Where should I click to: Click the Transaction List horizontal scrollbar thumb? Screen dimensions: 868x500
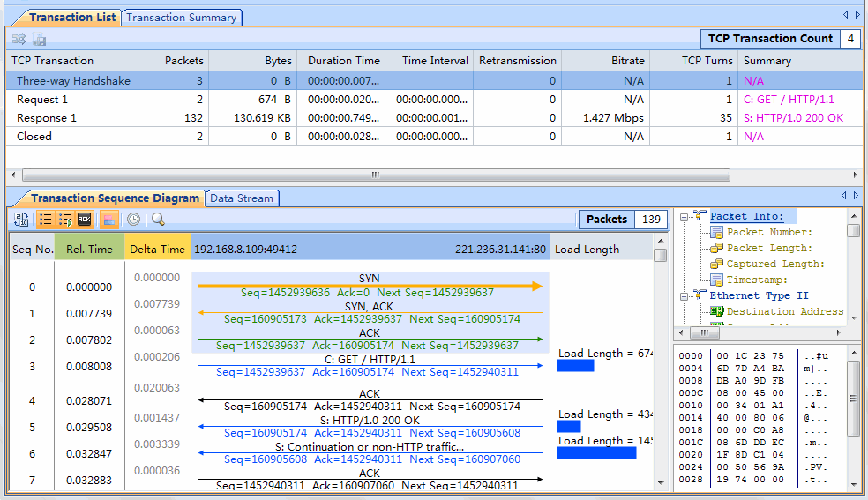(376, 175)
